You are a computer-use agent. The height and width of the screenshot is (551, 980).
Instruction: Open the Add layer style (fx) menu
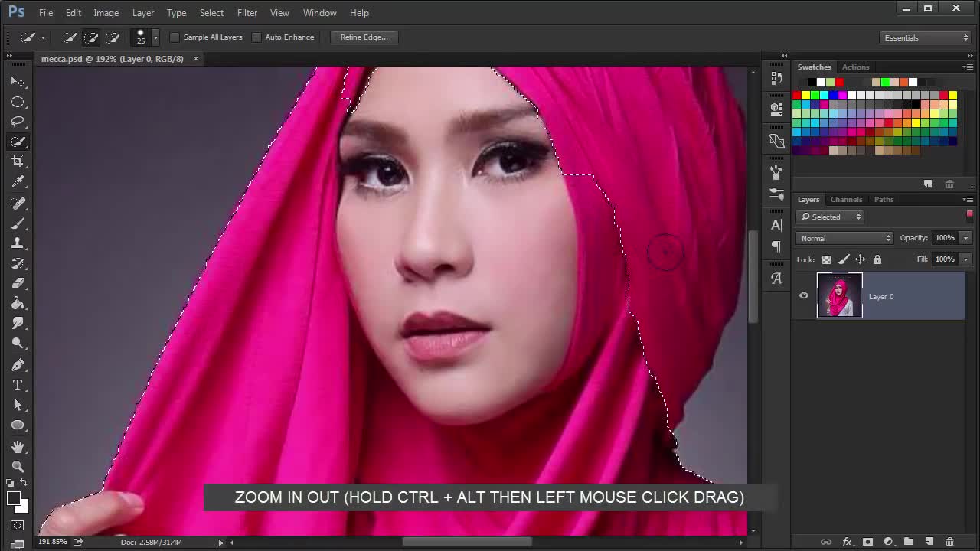847,542
